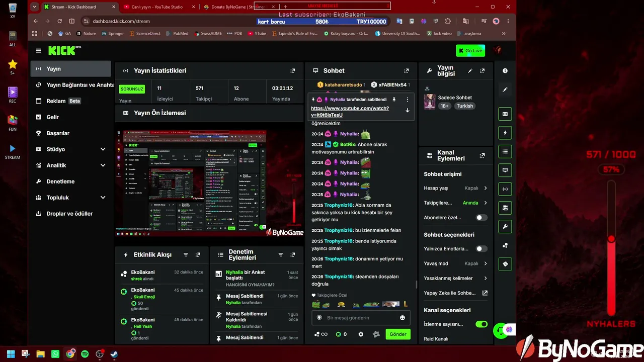Screen dimensions: 644x362
Task: Toggle the wrench channel actions rail icon
Action: pyautogui.click(x=505, y=227)
